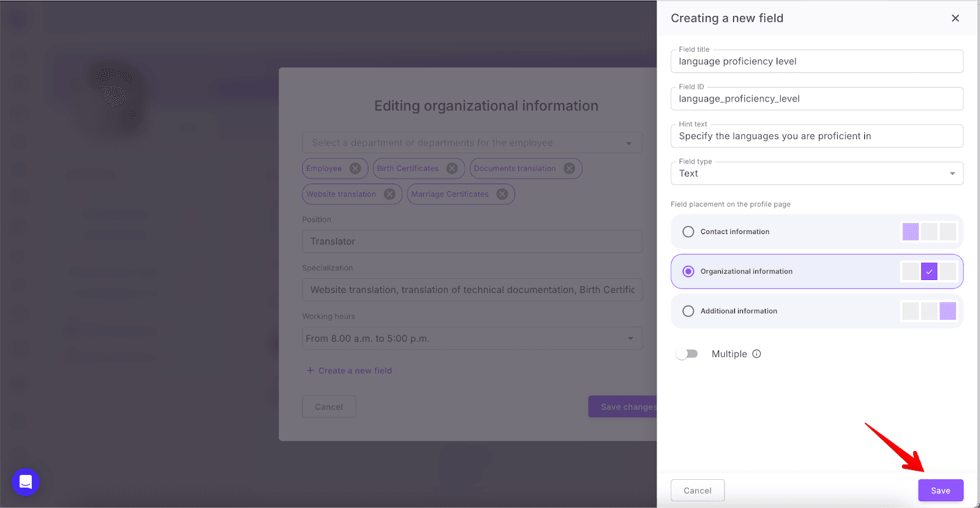
Task: Click the Save button
Action: click(x=940, y=490)
